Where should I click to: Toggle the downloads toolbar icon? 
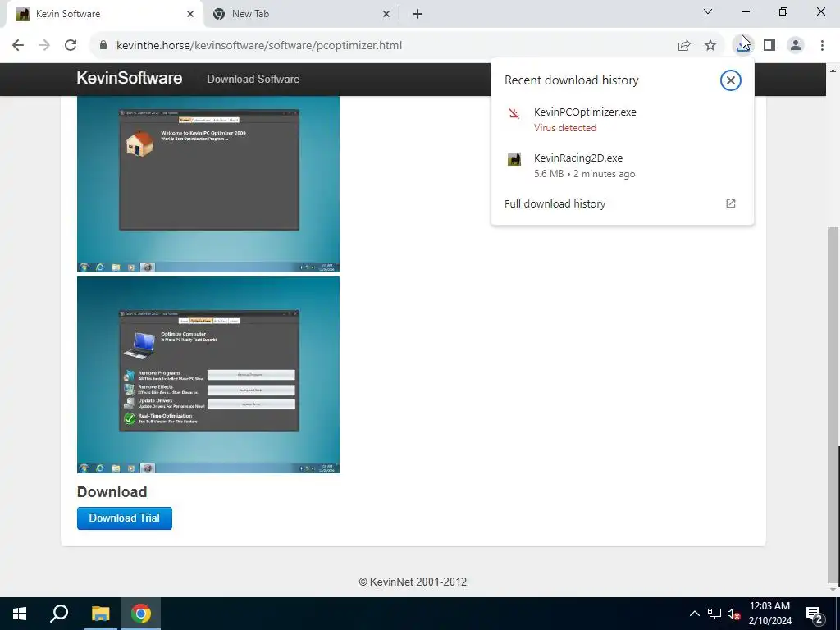(x=743, y=46)
